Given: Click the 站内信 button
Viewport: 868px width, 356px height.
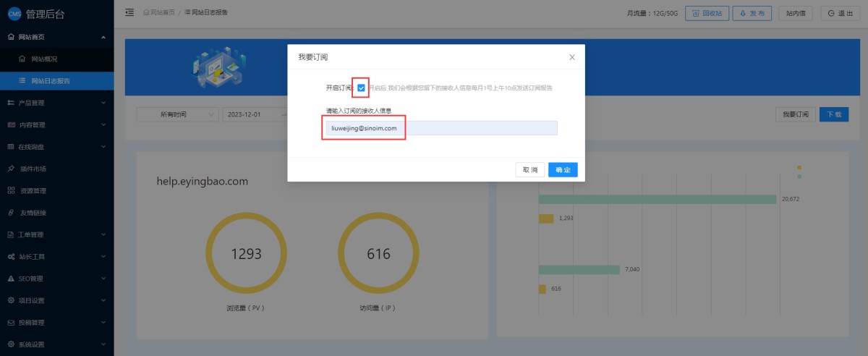Looking at the screenshot, I should [x=796, y=13].
